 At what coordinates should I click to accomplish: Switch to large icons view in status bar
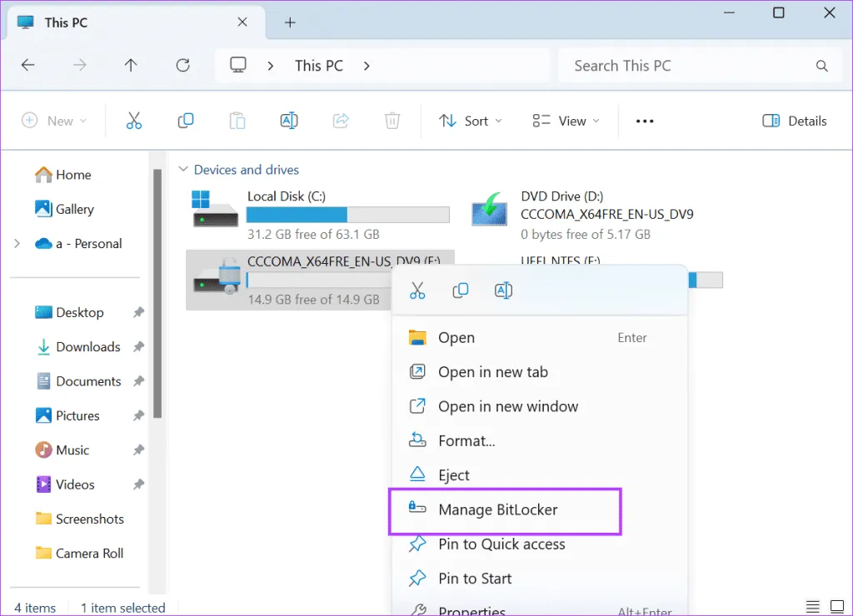tap(837, 607)
